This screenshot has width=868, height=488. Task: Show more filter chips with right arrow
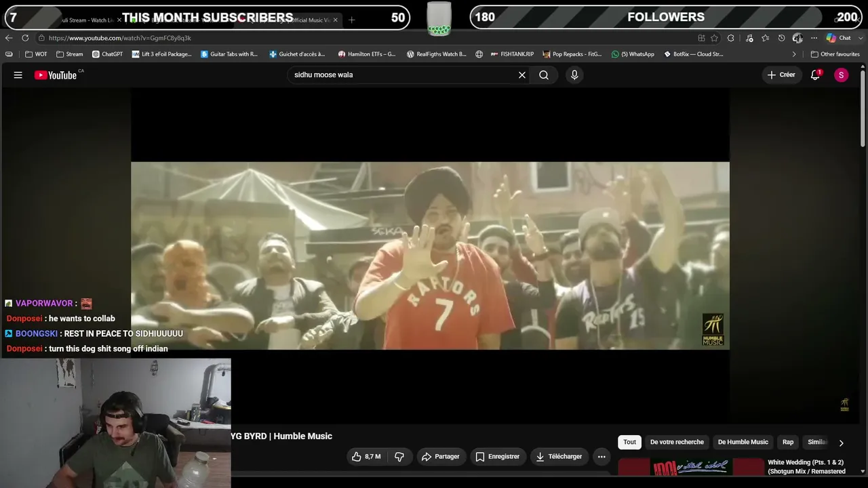pyautogui.click(x=841, y=443)
